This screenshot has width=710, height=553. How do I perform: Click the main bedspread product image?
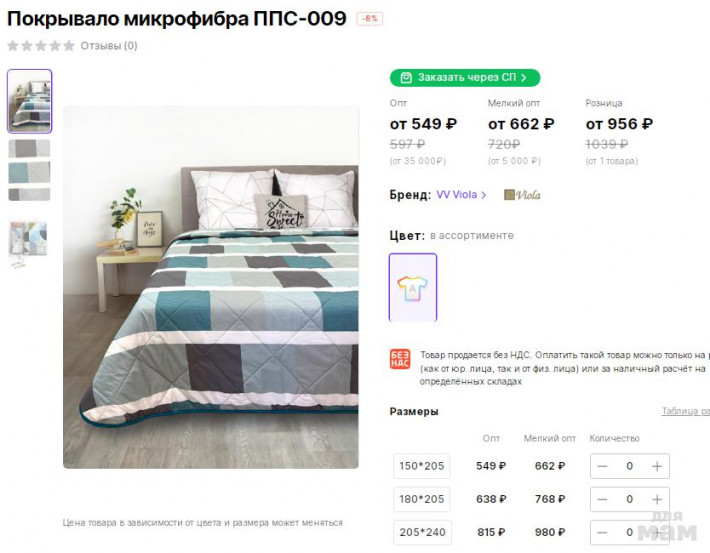(x=211, y=287)
